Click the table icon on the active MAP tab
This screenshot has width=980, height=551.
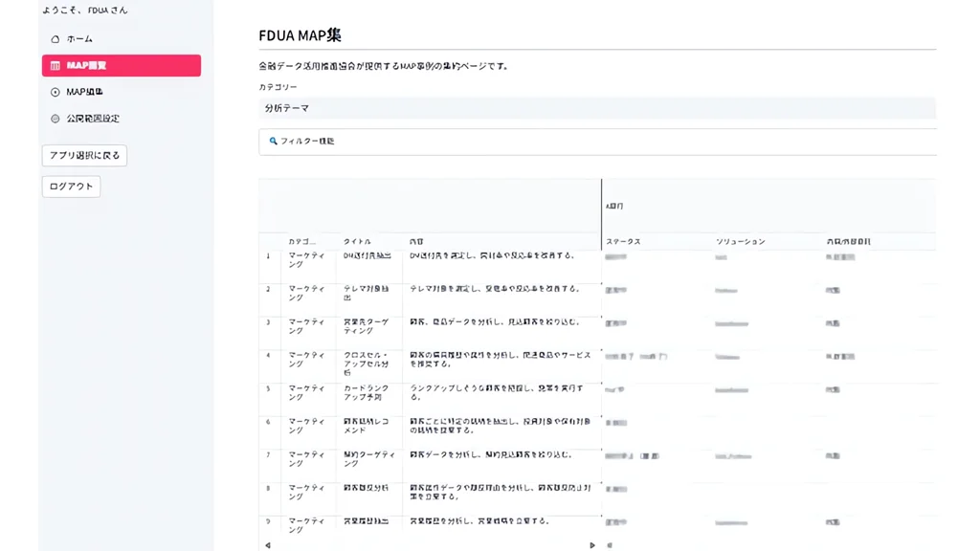[x=56, y=66]
